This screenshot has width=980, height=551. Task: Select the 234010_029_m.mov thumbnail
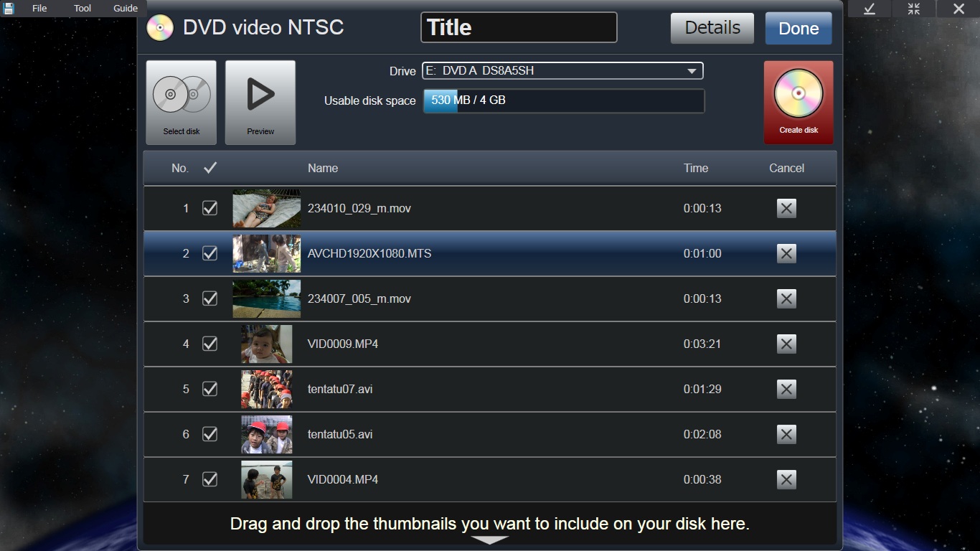[267, 208]
